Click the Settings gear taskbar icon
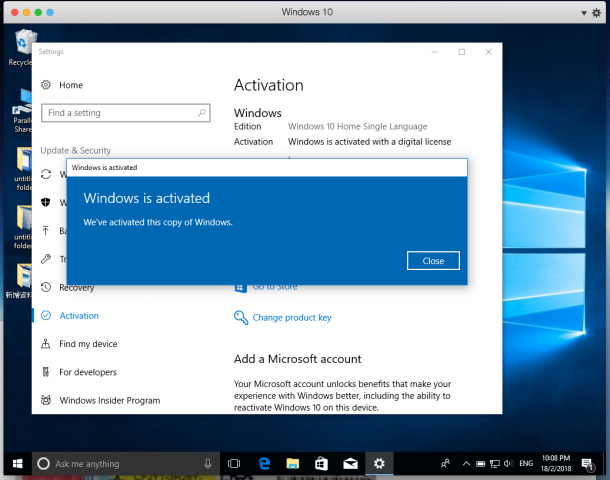 tap(379, 464)
